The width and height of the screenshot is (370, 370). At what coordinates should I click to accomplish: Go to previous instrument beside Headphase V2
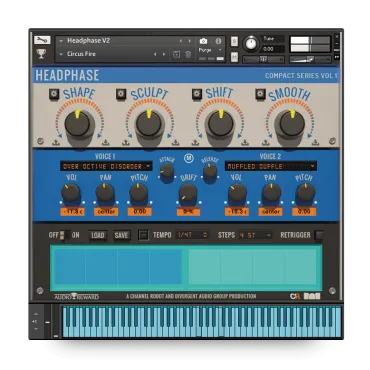(181, 41)
